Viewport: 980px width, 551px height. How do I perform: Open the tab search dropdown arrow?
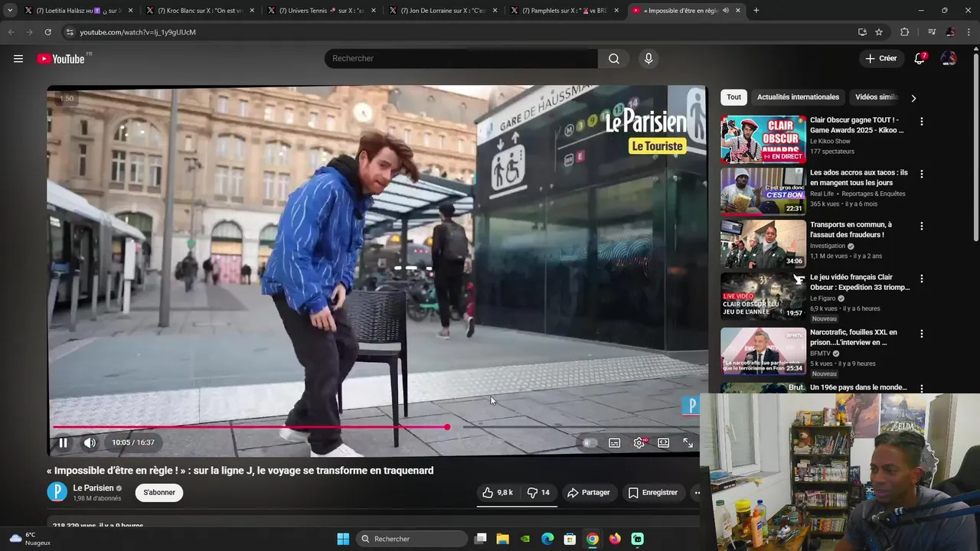10,11
